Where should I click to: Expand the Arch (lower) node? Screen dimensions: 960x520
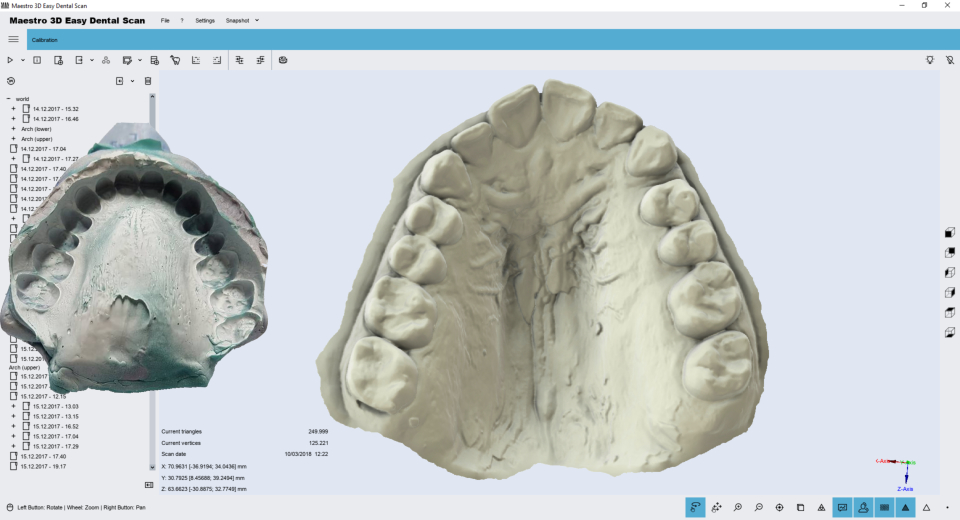coord(13,129)
